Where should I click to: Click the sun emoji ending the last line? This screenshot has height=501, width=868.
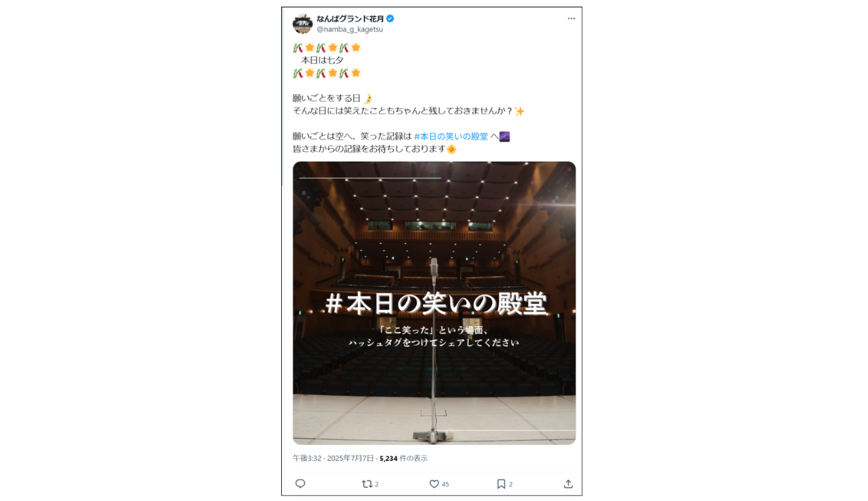451,149
